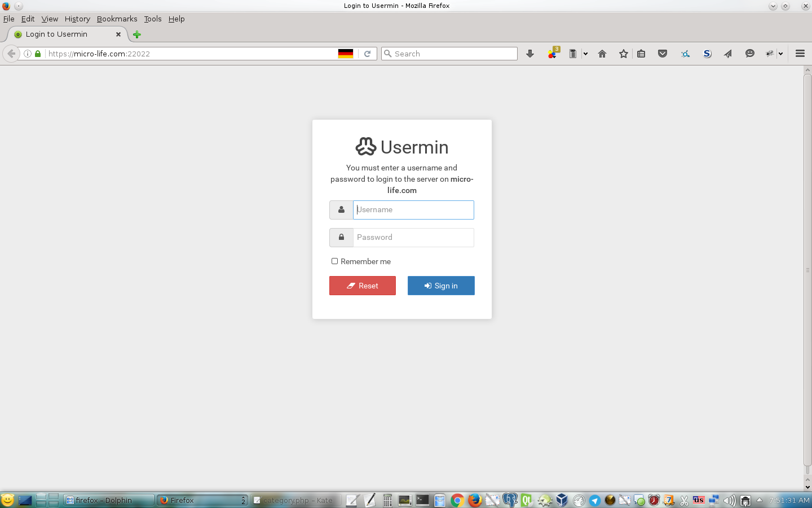Viewport: 812px width, 508px height.
Task: Open site identity info icon in address bar
Action: coord(27,54)
